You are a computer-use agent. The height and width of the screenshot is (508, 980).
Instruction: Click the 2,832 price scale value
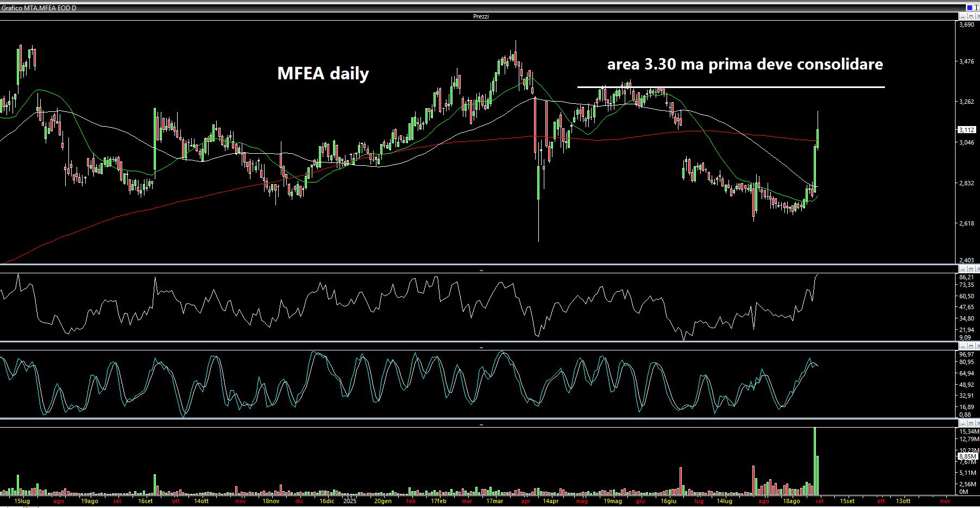tap(966, 184)
